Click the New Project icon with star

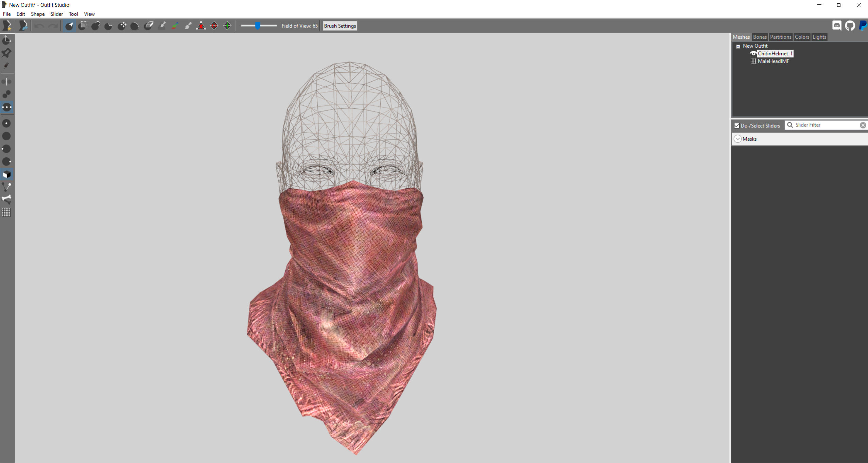click(x=7, y=26)
